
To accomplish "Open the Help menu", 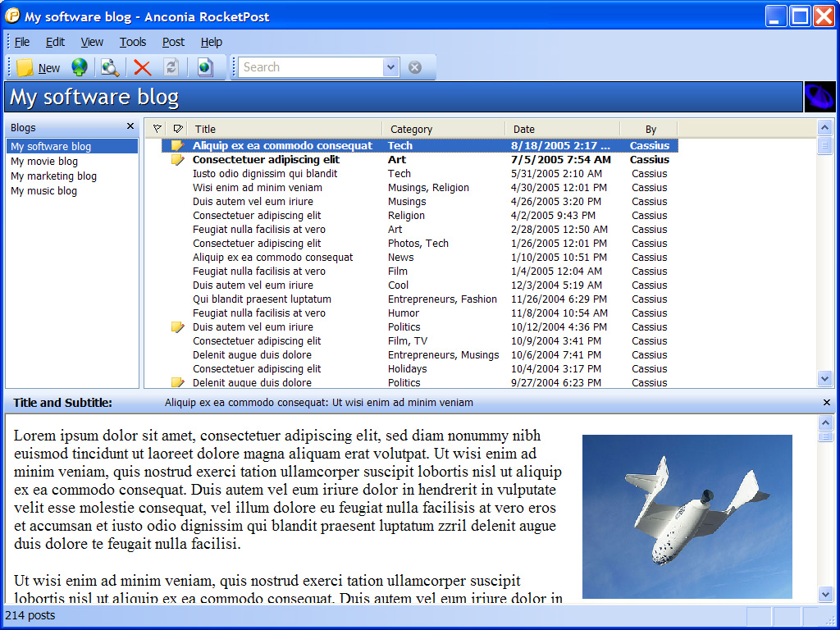I will pyautogui.click(x=212, y=42).
